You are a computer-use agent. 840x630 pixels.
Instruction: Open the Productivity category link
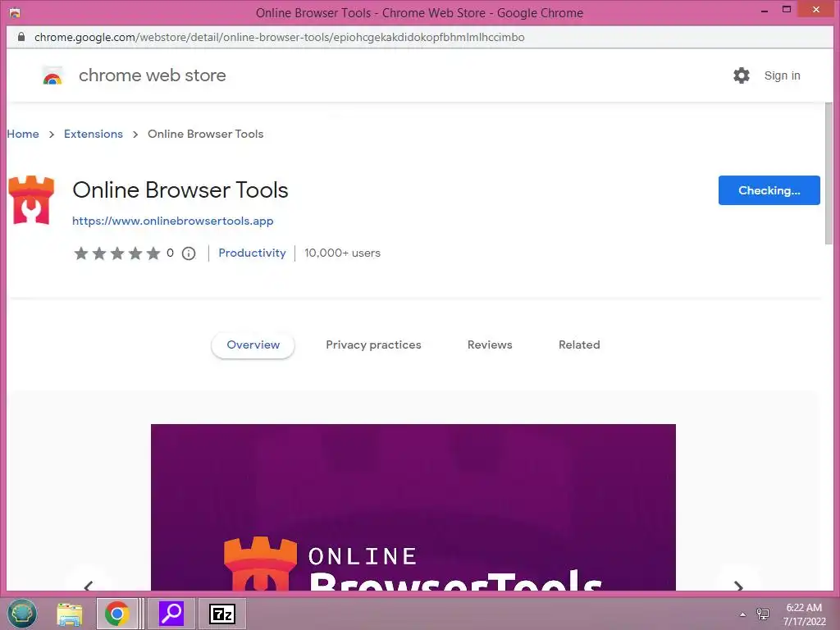252,253
